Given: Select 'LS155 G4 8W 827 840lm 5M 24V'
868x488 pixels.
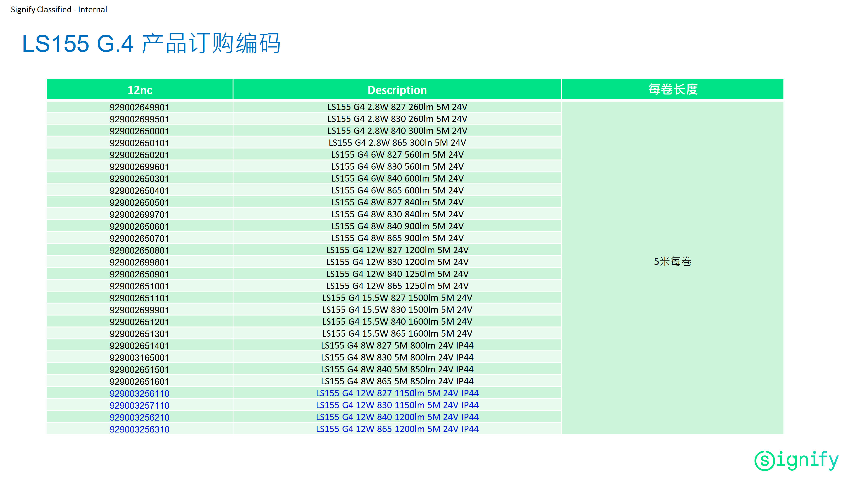Looking at the screenshot, I should click(x=397, y=202).
